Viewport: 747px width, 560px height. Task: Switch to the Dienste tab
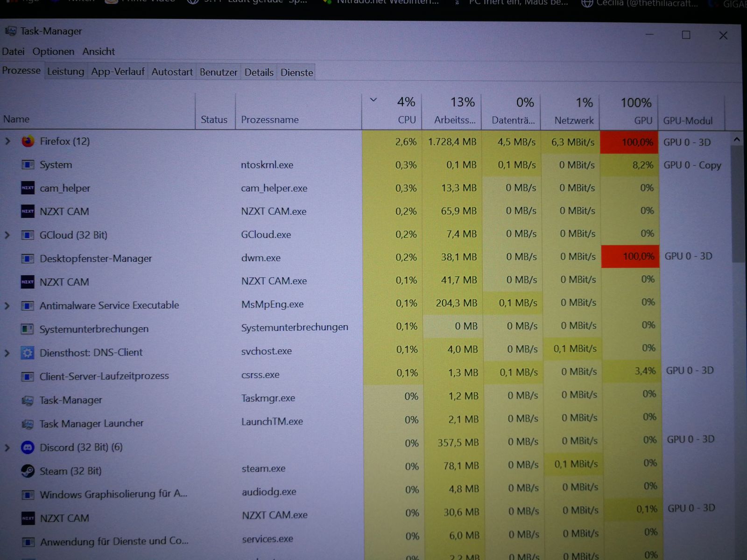(297, 72)
